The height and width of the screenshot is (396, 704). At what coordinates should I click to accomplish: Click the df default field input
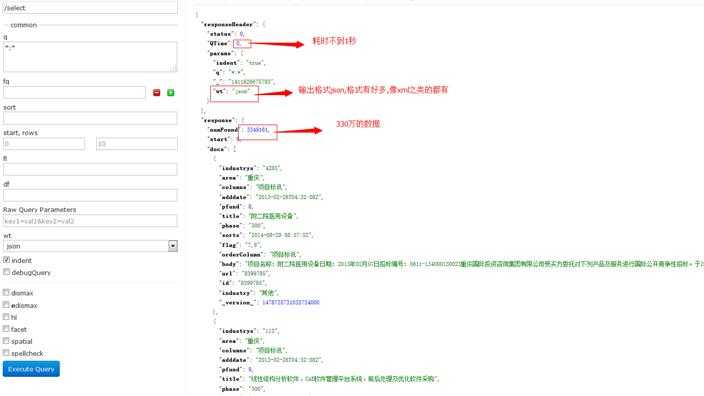tap(90, 195)
